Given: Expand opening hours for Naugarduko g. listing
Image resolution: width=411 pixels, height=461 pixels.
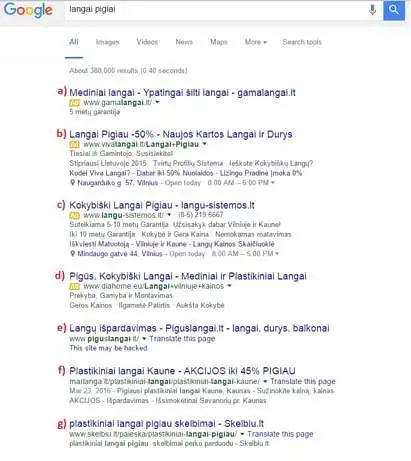Looking at the screenshot, I should (273, 183).
